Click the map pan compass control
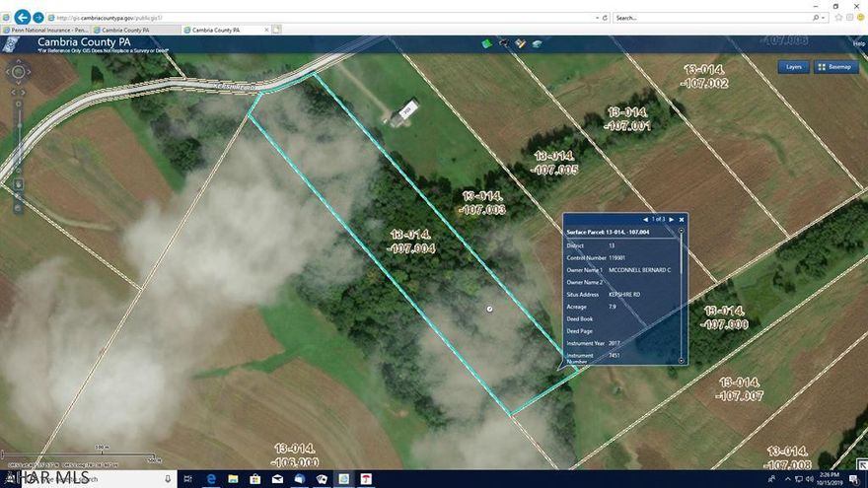 click(18, 72)
